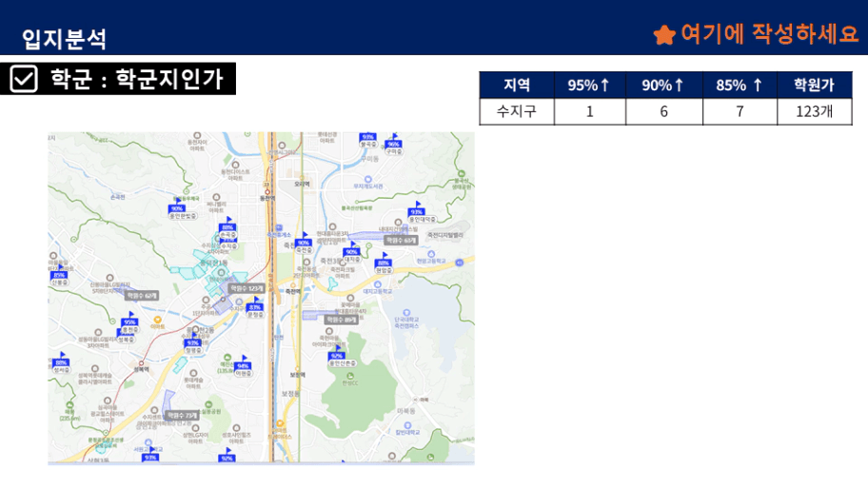Click the 성서중 88% flag marker
Screen dimensions: 868x488
point(61,363)
